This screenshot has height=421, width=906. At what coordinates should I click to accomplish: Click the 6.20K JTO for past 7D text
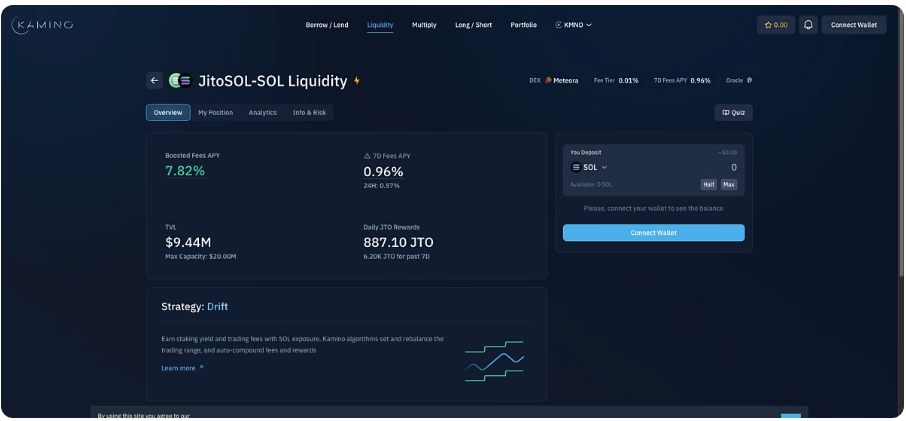click(x=396, y=256)
